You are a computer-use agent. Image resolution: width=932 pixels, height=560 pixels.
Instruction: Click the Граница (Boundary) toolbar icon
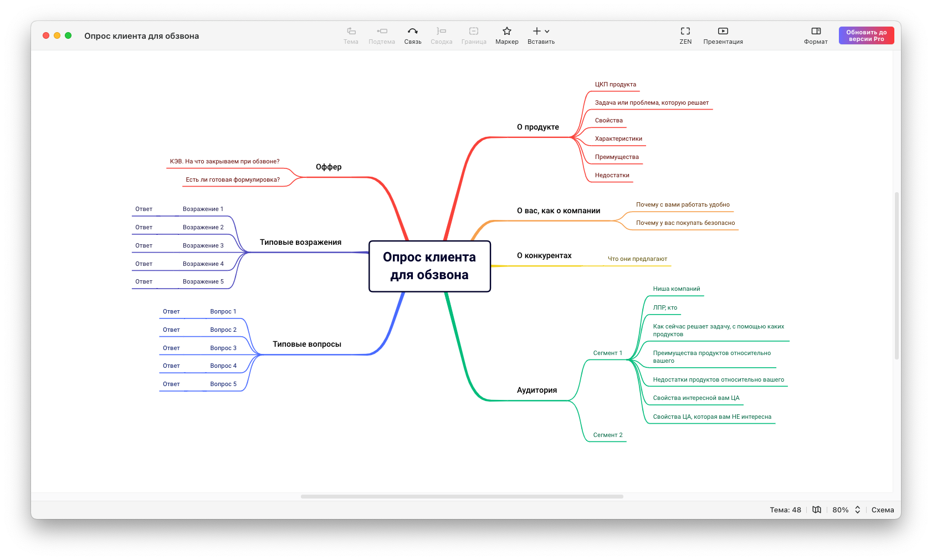tap(474, 32)
